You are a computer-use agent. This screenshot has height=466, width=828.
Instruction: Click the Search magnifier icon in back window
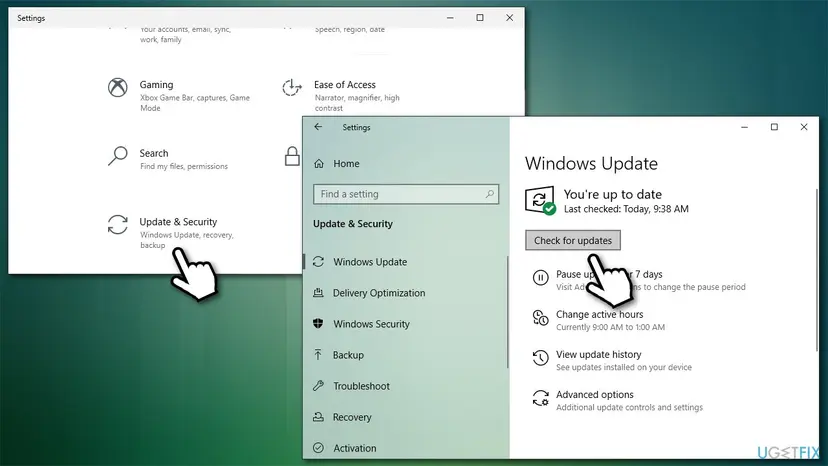(x=117, y=156)
